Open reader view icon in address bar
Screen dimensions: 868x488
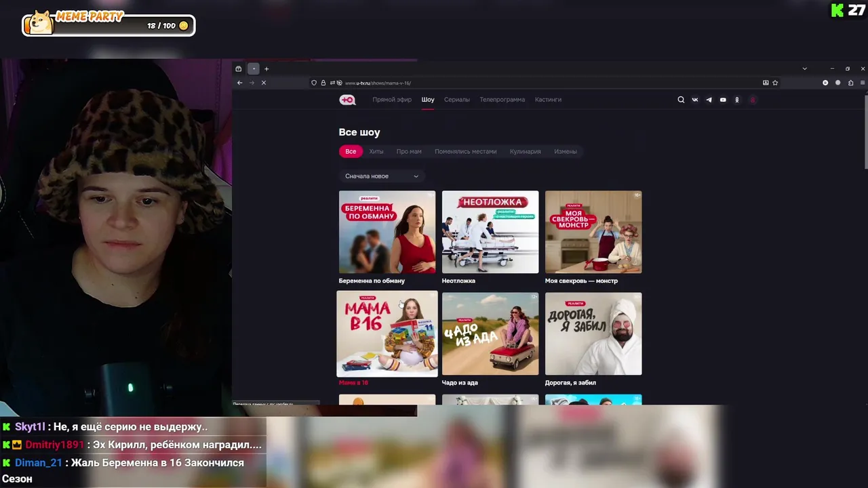click(766, 83)
